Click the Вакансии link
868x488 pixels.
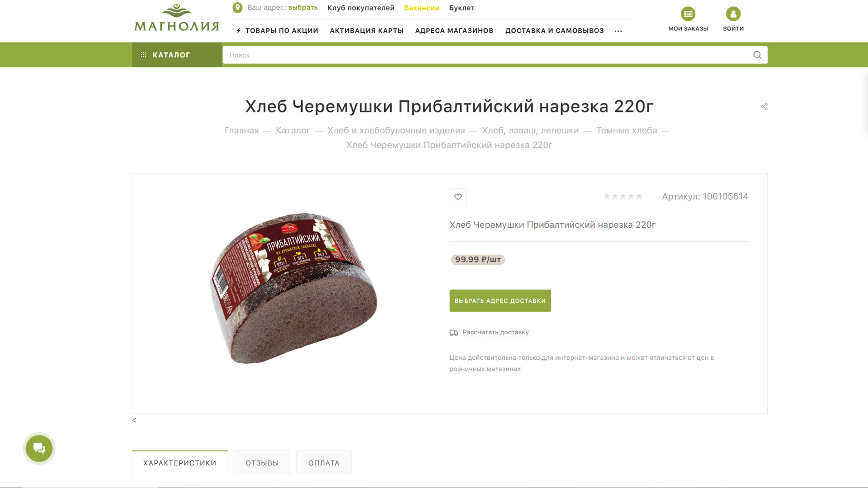tap(422, 8)
